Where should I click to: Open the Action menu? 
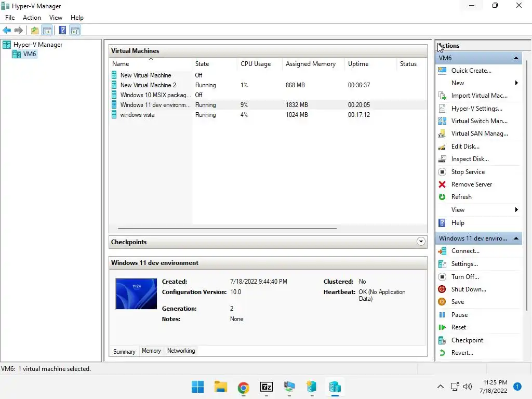click(x=32, y=18)
